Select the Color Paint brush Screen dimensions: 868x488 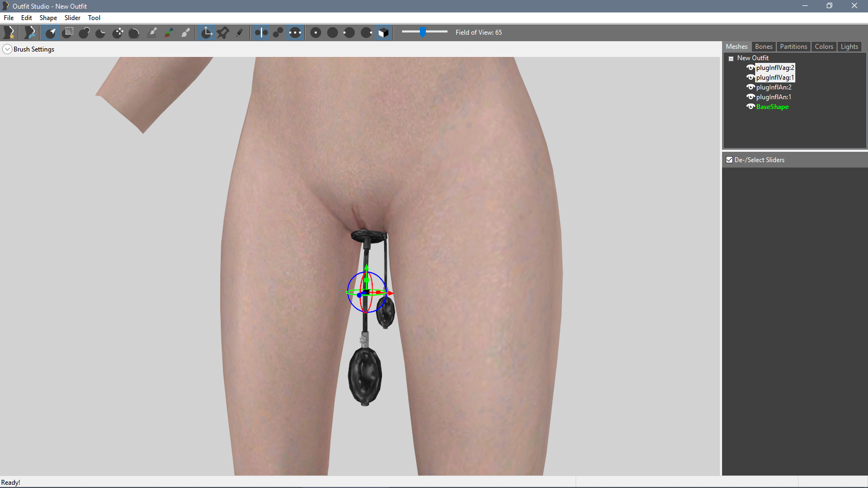pyautogui.click(x=169, y=33)
